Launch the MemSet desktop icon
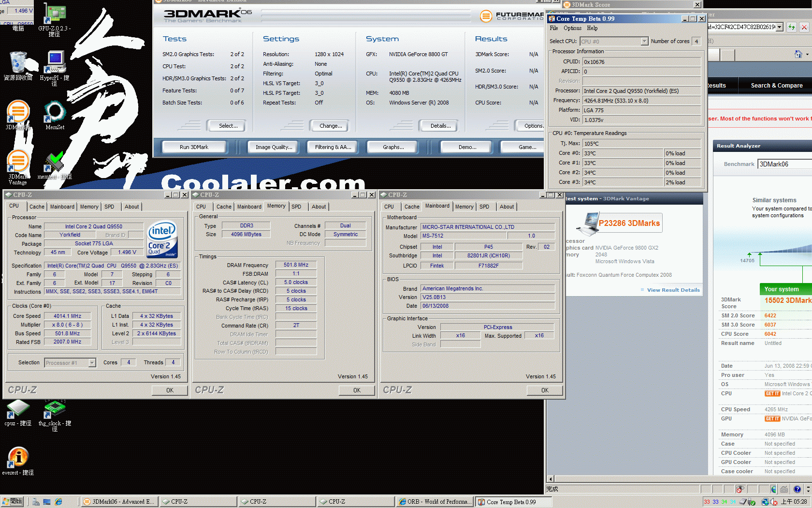 coord(55,115)
